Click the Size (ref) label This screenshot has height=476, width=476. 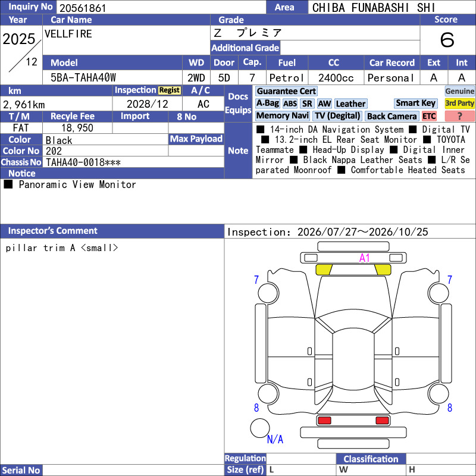[245, 470]
